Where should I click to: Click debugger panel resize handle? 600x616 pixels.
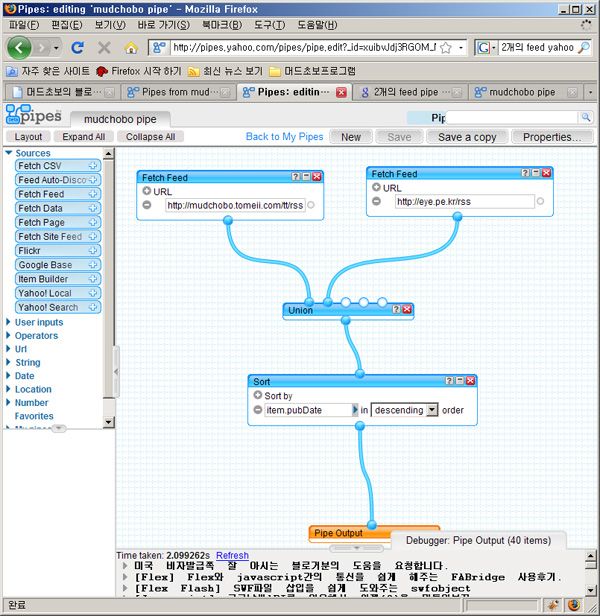pos(356,548)
